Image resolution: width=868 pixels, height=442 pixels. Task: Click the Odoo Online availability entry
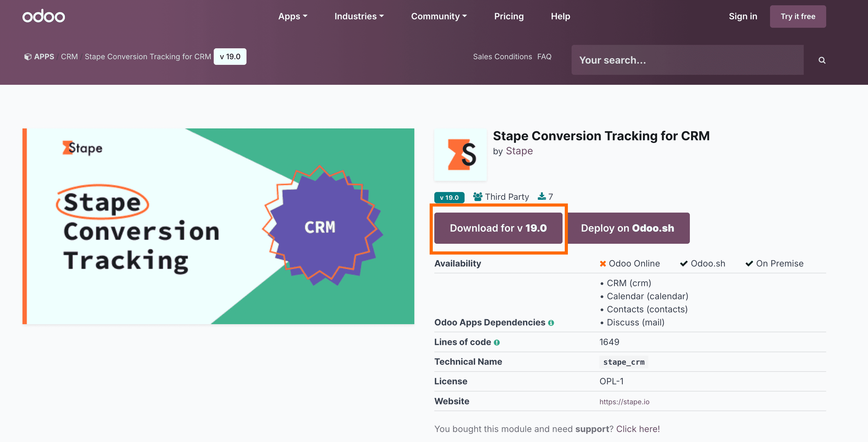coord(629,264)
